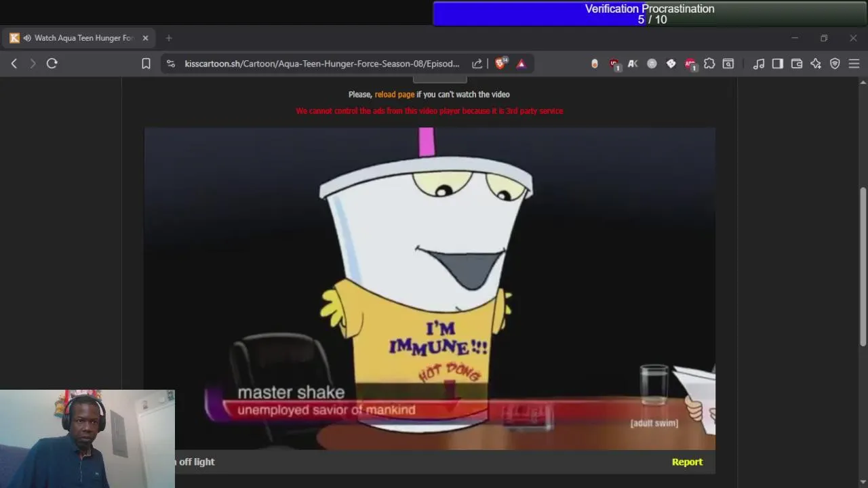Open Brave Rewards triangle icon
Image resolution: width=868 pixels, height=488 pixels.
[521, 64]
